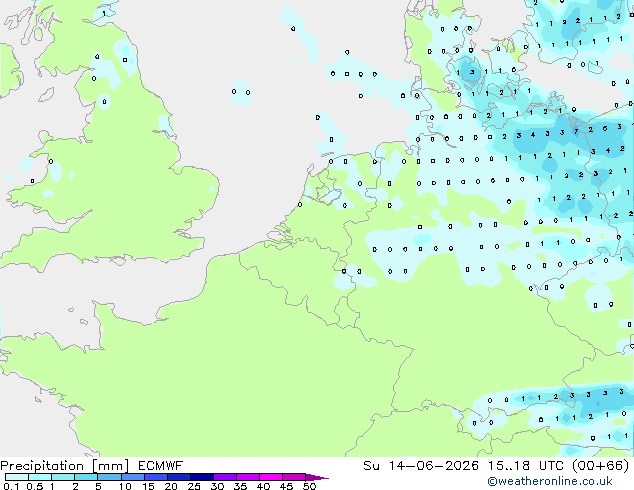Click the legend scale label '25'
The height and width of the screenshot is (490, 634).
point(194,486)
